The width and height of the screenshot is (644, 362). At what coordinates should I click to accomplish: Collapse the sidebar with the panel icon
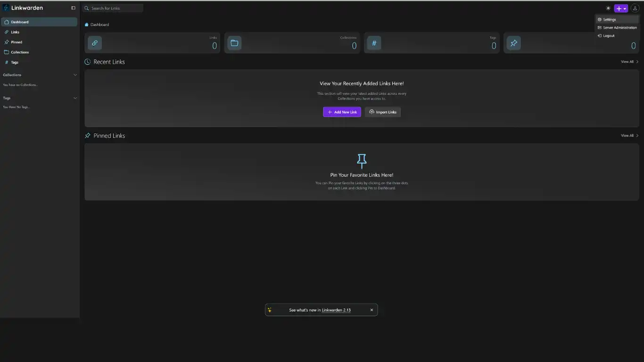[73, 8]
